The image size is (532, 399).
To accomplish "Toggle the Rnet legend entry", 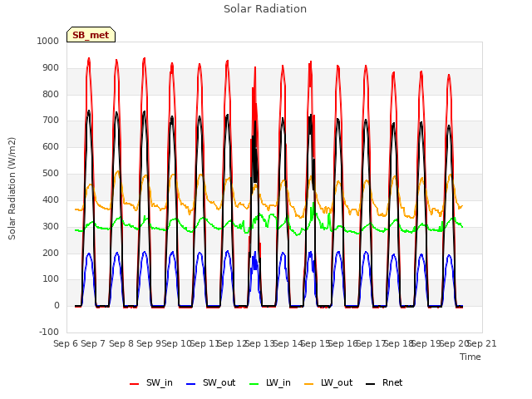I will tap(384, 382).
